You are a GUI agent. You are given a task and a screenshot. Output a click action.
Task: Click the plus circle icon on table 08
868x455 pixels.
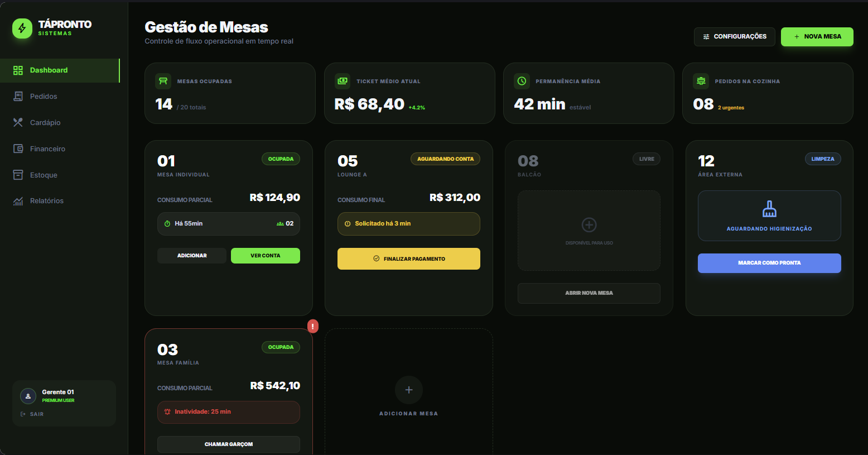[x=589, y=224]
